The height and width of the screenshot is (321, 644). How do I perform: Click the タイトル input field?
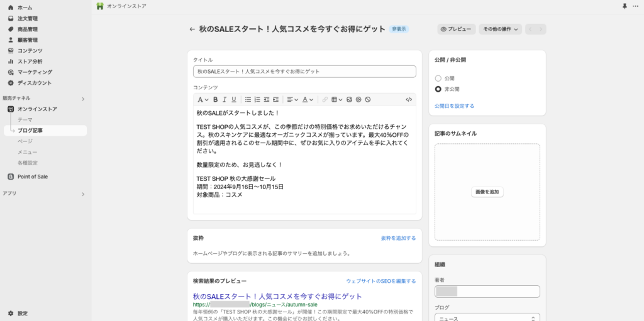click(304, 72)
